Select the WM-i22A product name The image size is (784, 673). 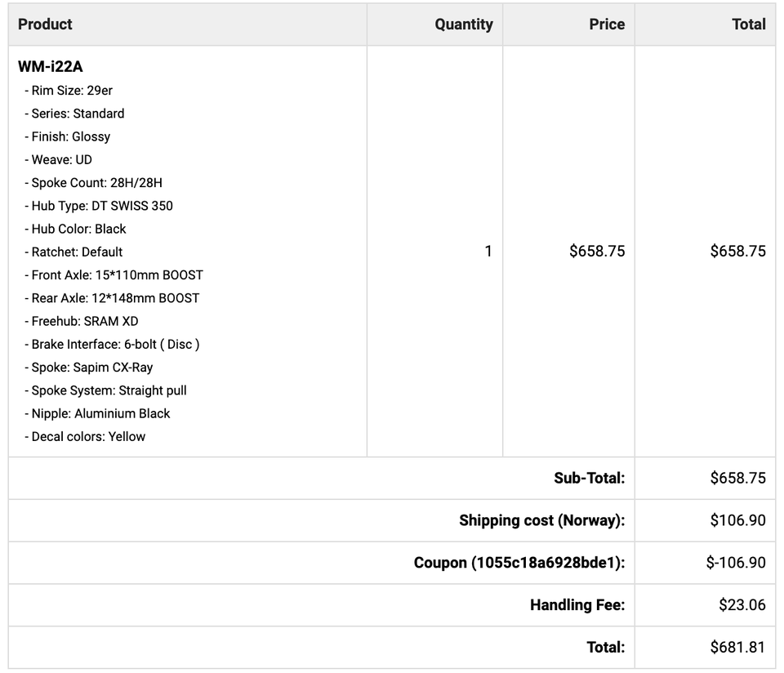coord(51,67)
